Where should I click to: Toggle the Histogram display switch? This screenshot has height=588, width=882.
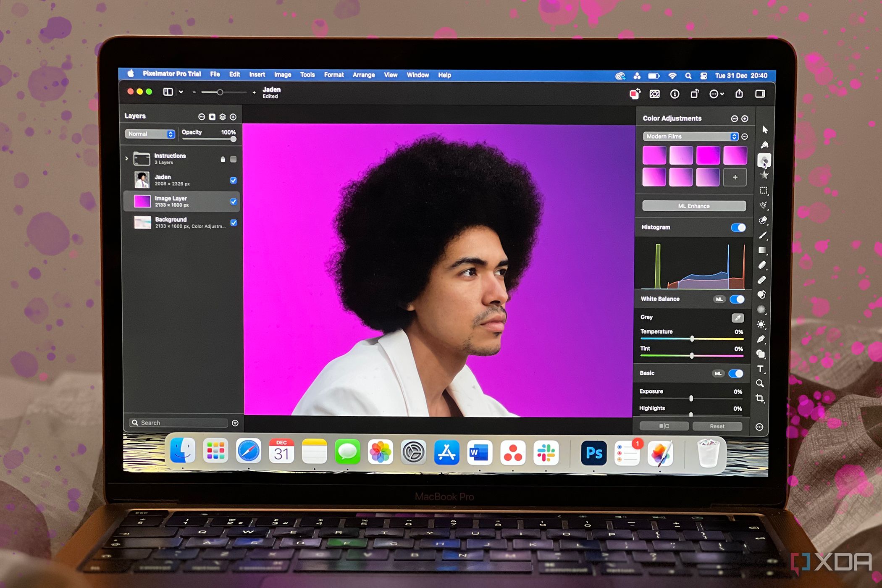pyautogui.click(x=740, y=229)
